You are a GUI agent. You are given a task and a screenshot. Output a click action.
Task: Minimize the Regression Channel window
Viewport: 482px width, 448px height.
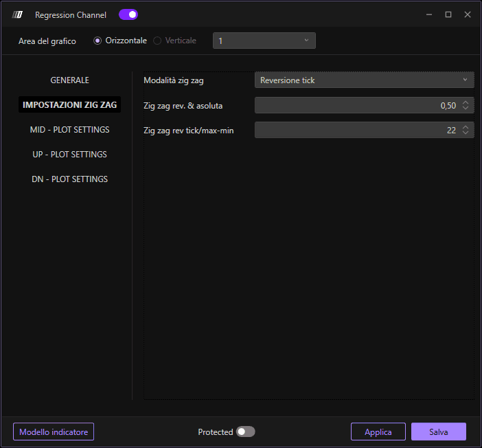(429, 14)
